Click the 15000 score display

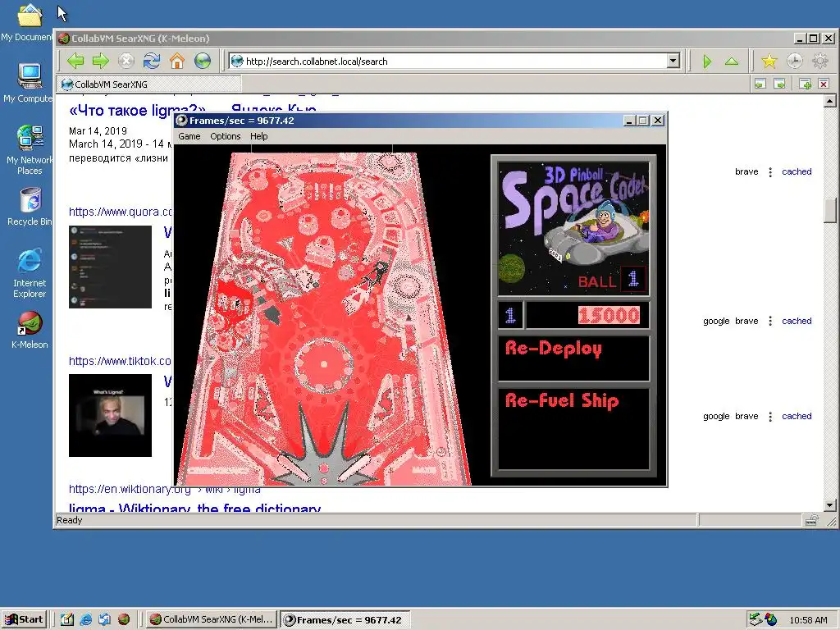click(609, 316)
